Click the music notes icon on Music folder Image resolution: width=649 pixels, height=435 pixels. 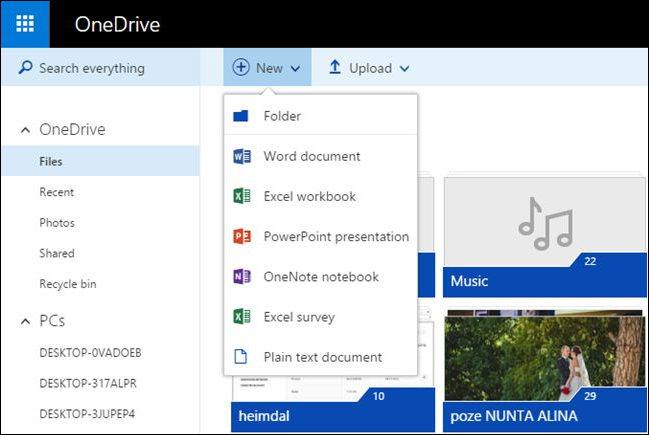click(546, 224)
